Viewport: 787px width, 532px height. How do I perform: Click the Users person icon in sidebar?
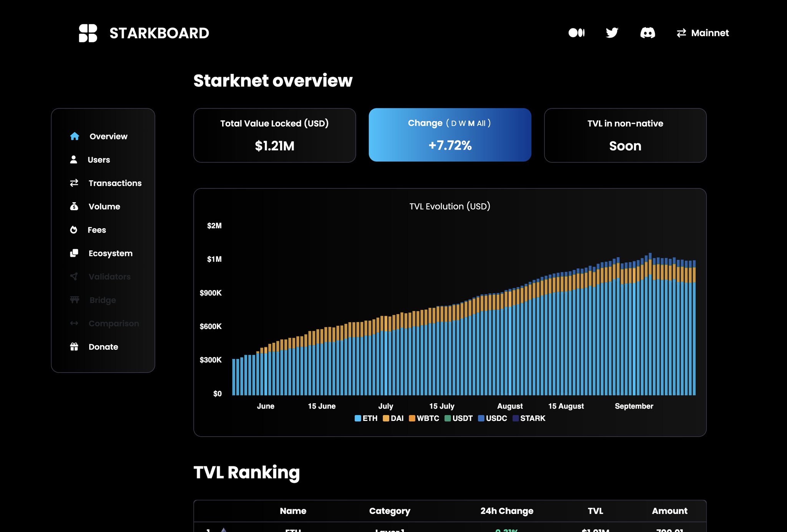coord(74,159)
